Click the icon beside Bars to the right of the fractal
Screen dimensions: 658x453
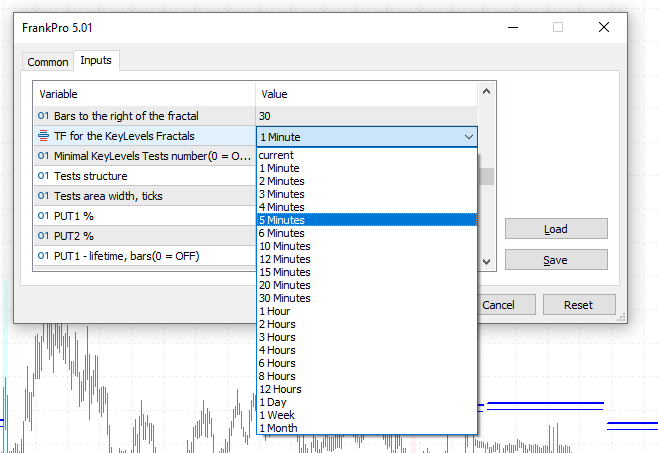(44, 117)
